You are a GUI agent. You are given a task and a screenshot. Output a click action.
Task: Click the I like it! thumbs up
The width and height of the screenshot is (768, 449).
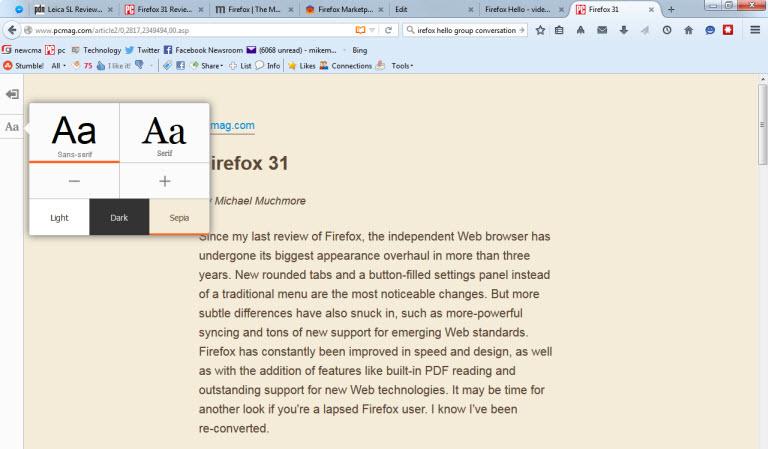(x=113, y=66)
